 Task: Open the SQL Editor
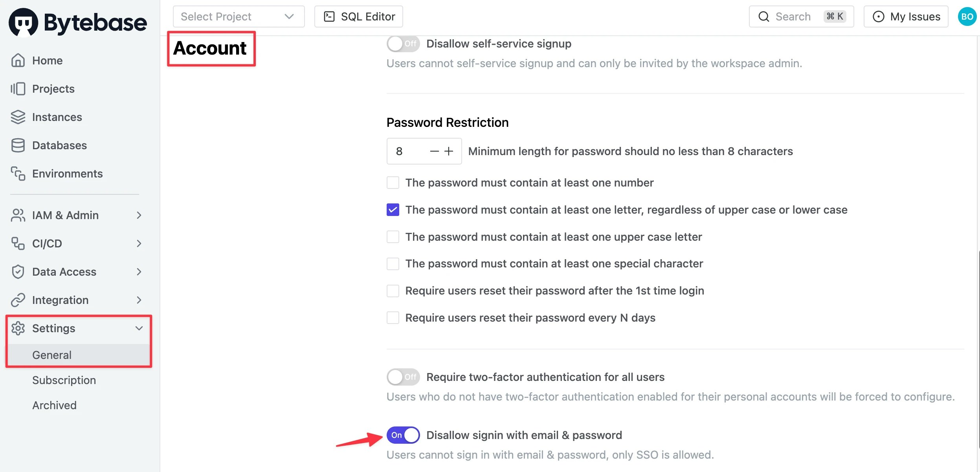(x=358, y=16)
